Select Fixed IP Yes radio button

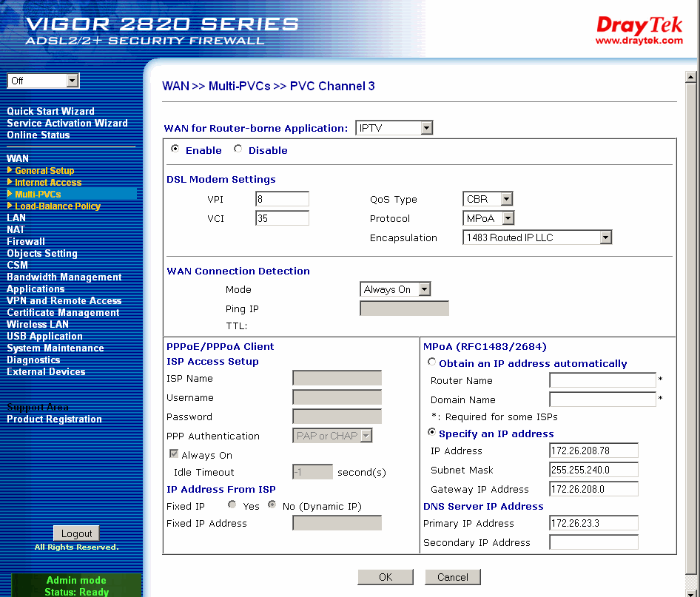232,505
